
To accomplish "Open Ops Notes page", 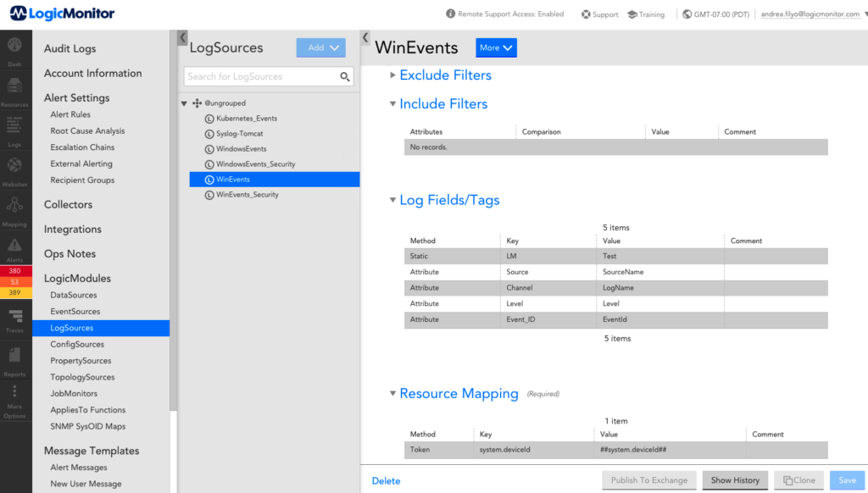I will click(x=70, y=253).
